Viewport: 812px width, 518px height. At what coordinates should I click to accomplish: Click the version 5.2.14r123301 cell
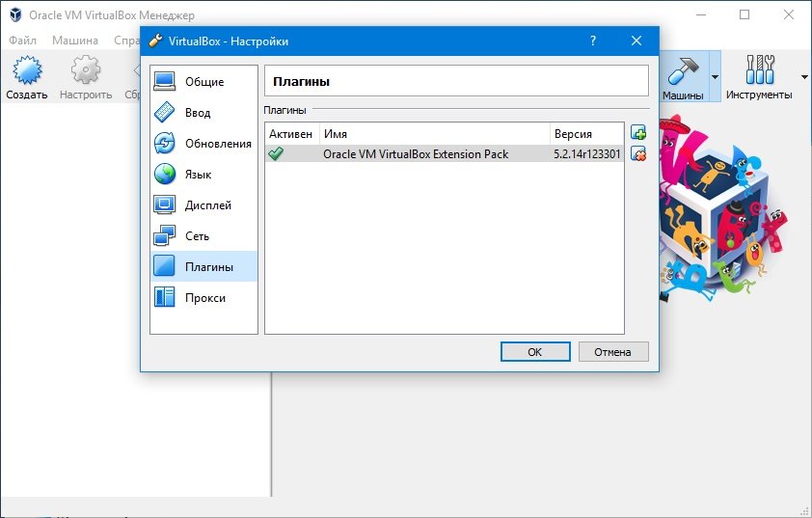click(x=586, y=153)
